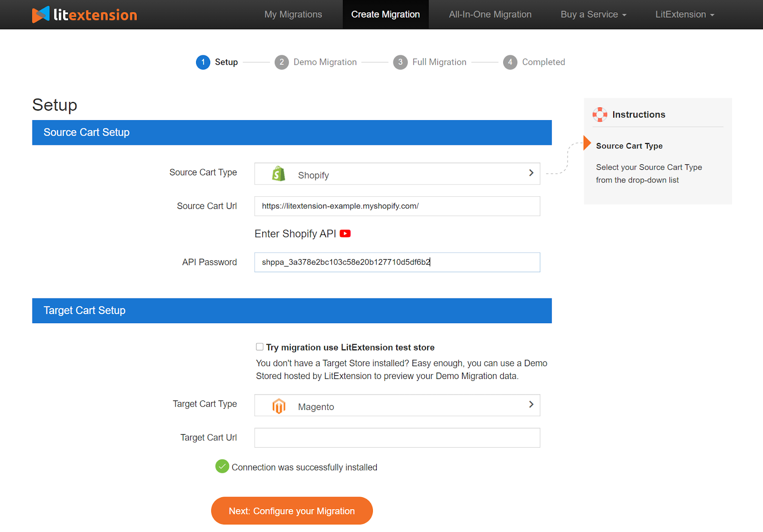Screen dimensions: 763x532
Task: Click step 4 Completed circle
Action: click(x=510, y=62)
